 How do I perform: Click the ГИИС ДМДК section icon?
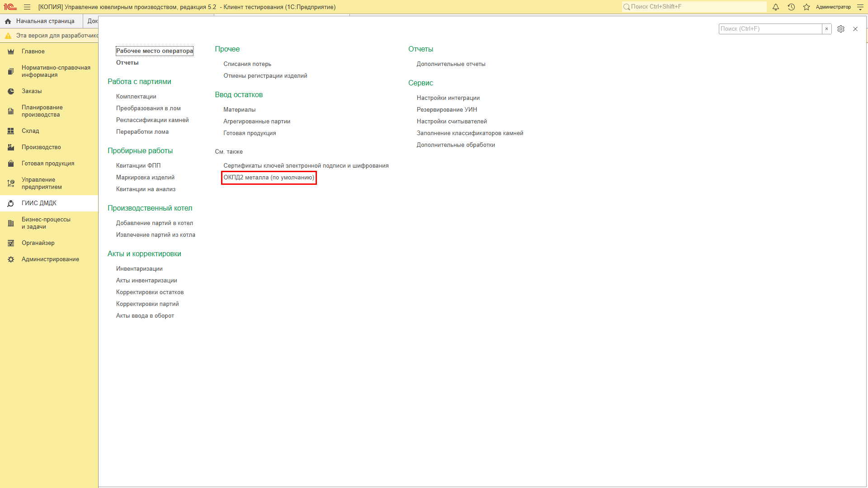pos(11,203)
